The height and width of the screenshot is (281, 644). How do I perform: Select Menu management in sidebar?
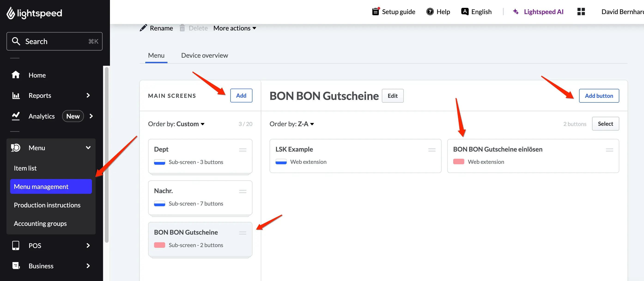coord(51,186)
